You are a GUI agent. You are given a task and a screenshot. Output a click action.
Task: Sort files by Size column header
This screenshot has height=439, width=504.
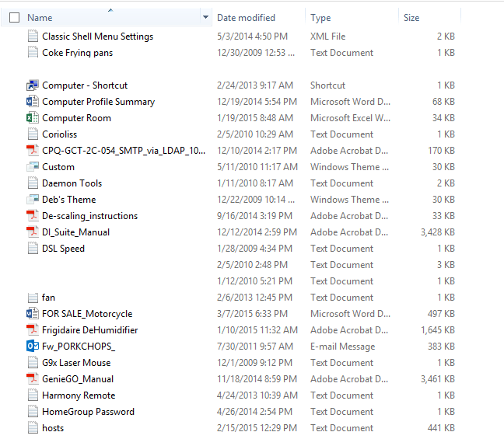pyautogui.click(x=411, y=17)
